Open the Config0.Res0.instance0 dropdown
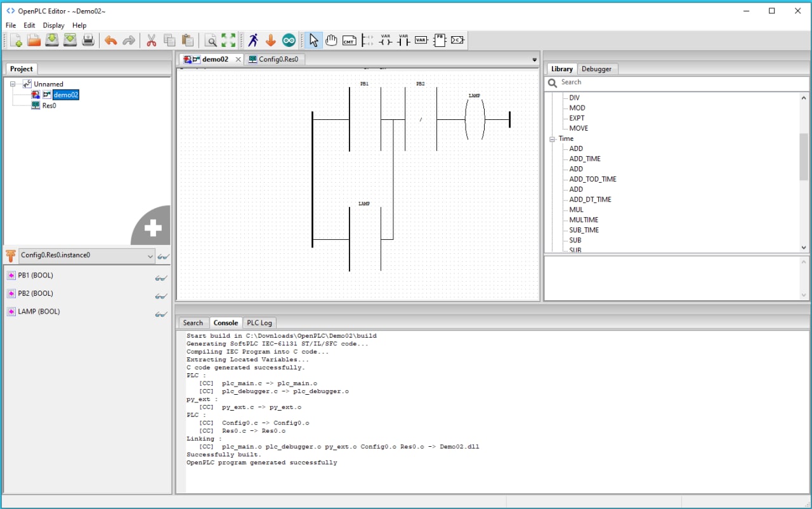812x509 pixels. (x=150, y=256)
